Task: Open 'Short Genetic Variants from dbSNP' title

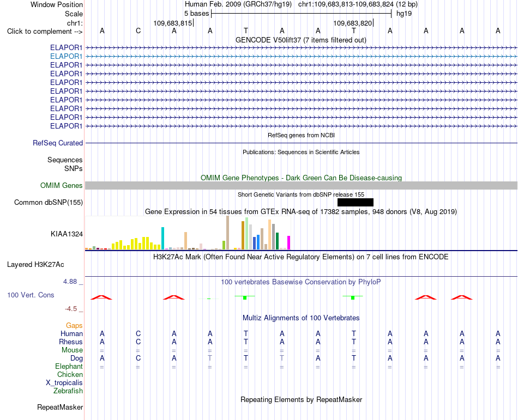Action: [301, 194]
